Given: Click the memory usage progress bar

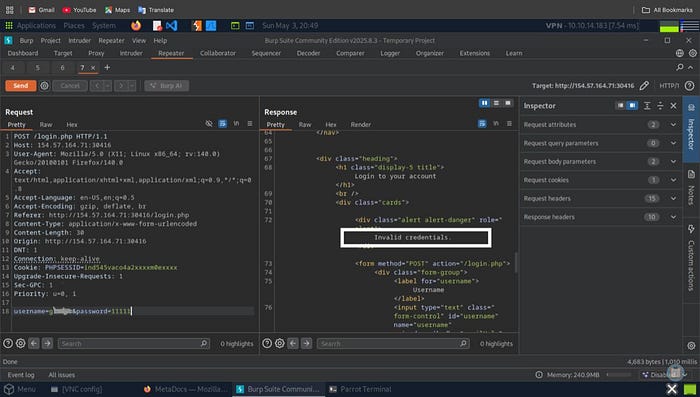Looking at the screenshot, I should tap(619, 375).
